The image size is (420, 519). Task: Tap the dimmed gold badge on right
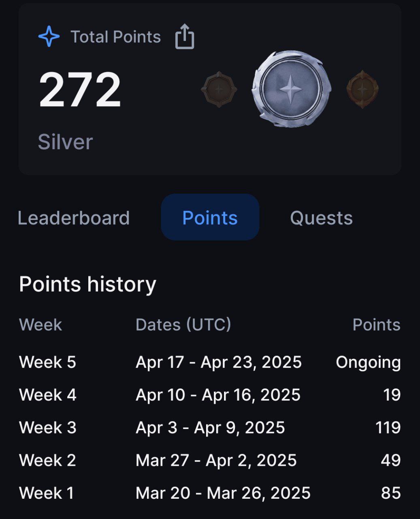[x=362, y=89]
